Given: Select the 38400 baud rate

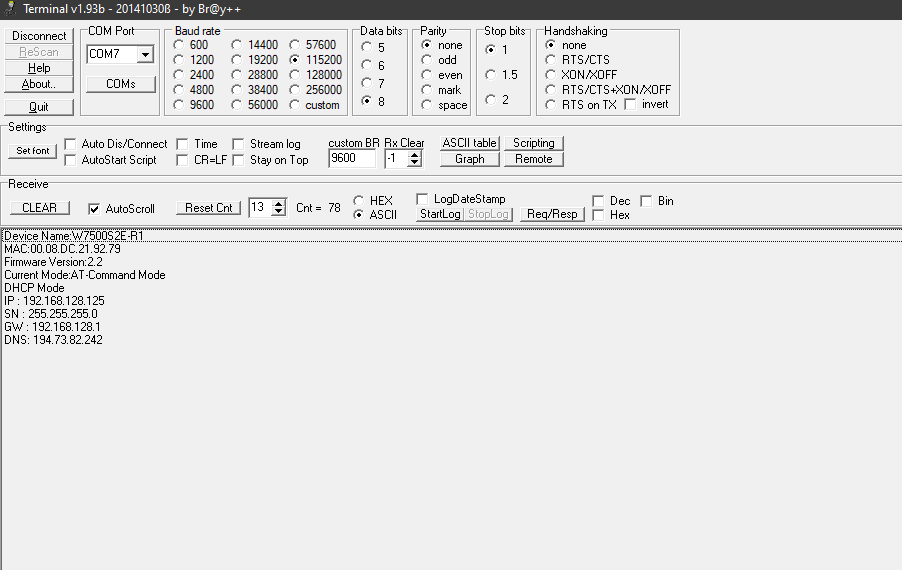Looking at the screenshot, I should [x=237, y=90].
